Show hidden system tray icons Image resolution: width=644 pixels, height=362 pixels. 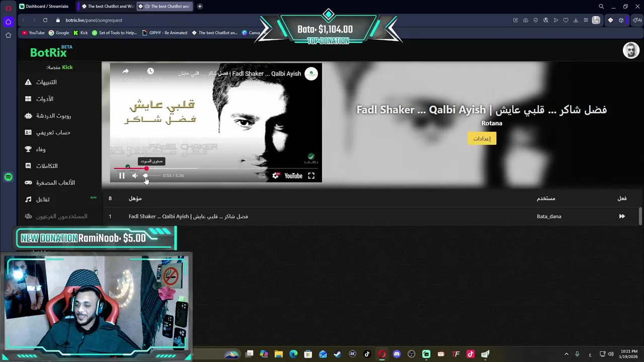point(566,354)
